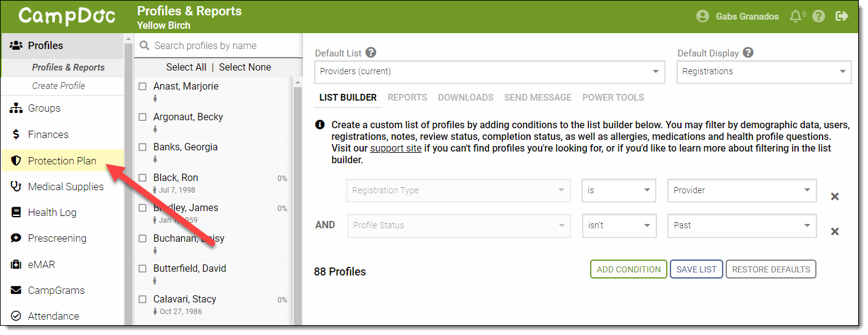Viewport: 868px width, 335px height.
Task: Check the box for Anast, Marjorie
Action: 142,87
